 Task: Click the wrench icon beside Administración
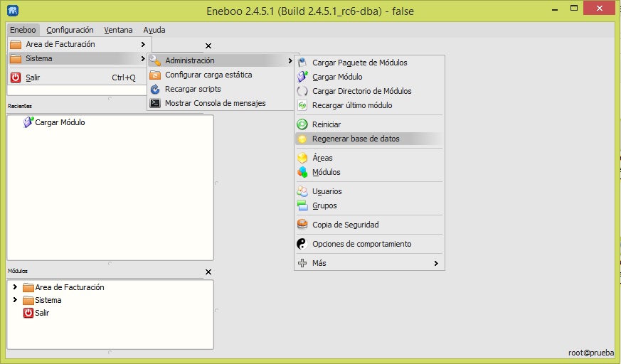(155, 60)
